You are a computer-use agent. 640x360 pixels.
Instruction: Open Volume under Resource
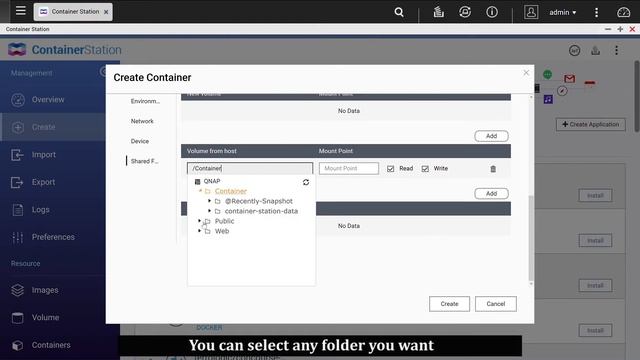point(45,318)
